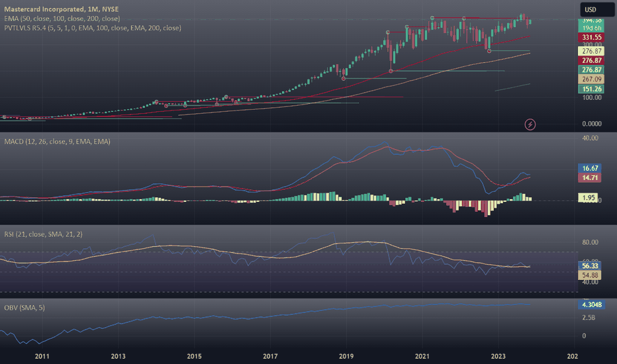Open the USD currency selector
This screenshot has height=364, width=617.
tap(596, 9)
